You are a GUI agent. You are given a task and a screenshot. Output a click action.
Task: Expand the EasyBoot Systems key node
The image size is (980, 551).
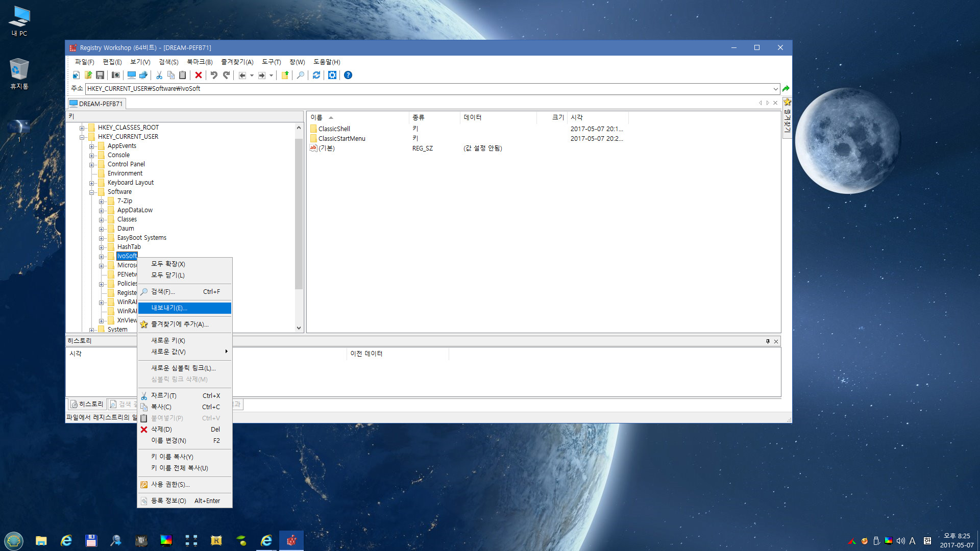[101, 238]
